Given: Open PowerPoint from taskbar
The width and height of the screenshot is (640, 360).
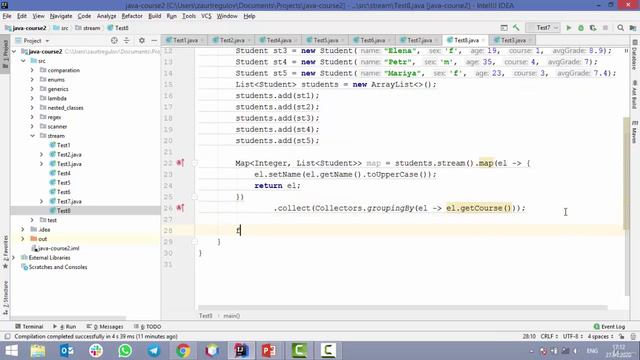Looking at the screenshot, I should pyautogui.click(x=269, y=351).
